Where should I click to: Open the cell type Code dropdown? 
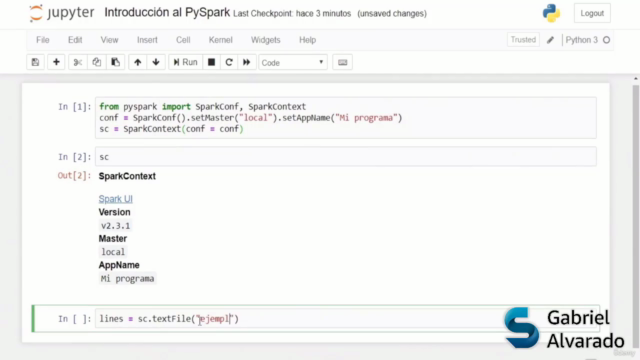[293, 62]
